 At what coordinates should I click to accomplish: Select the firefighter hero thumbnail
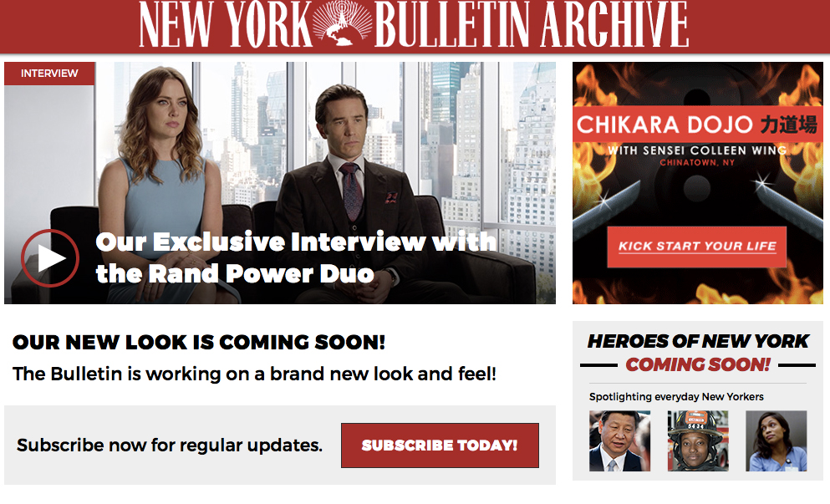(698, 440)
